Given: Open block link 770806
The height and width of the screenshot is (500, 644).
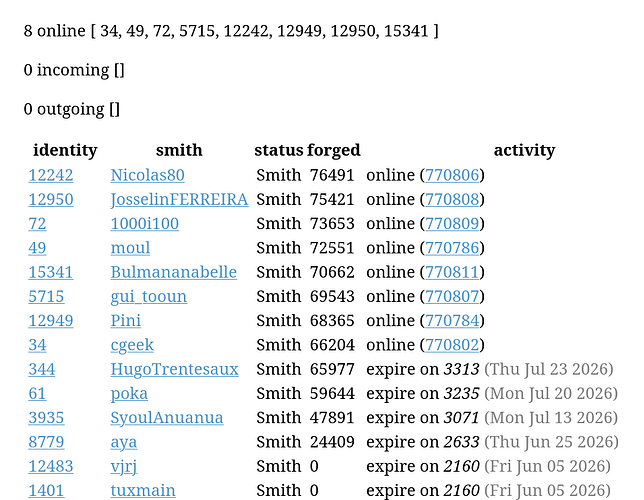Looking at the screenshot, I should (x=452, y=175).
